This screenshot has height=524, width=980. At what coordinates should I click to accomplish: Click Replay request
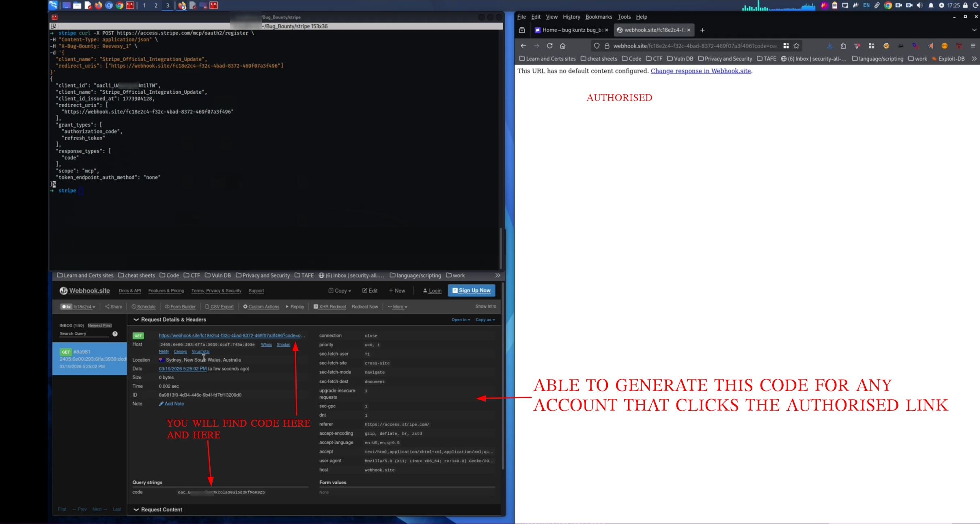coord(295,307)
